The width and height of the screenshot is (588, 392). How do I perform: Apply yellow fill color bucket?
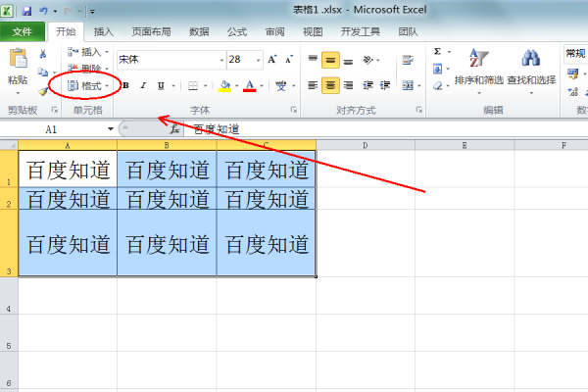224,86
